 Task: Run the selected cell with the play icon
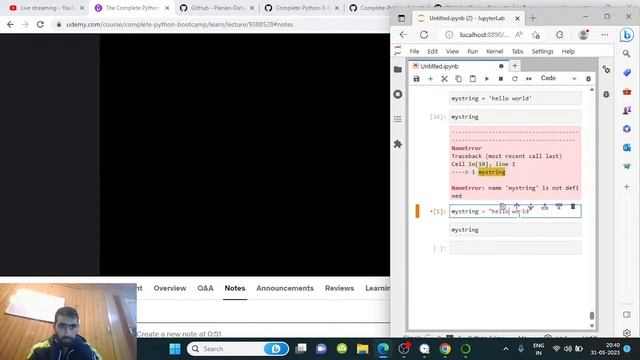(x=487, y=79)
